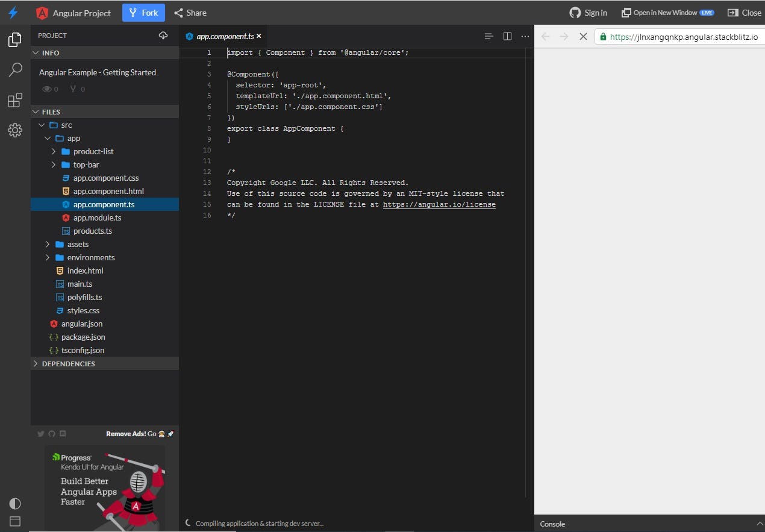The width and height of the screenshot is (765, 532).
Task: Open StackBlitz settings from the sidebar gear
Action: coord(14,130)
